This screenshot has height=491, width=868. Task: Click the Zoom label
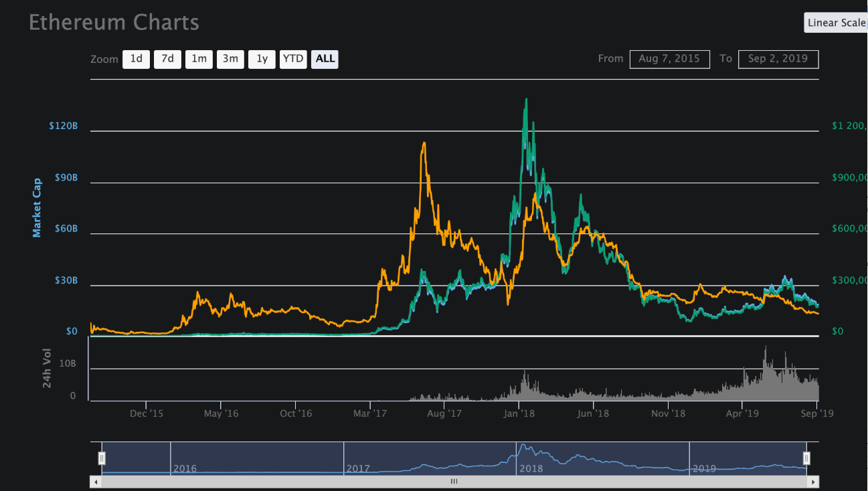point(104,59)
